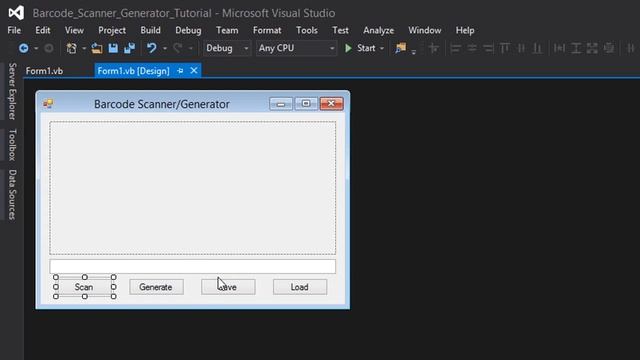
Task: Click the New Project toolbar icon
Action: click(x=71, y=48)
